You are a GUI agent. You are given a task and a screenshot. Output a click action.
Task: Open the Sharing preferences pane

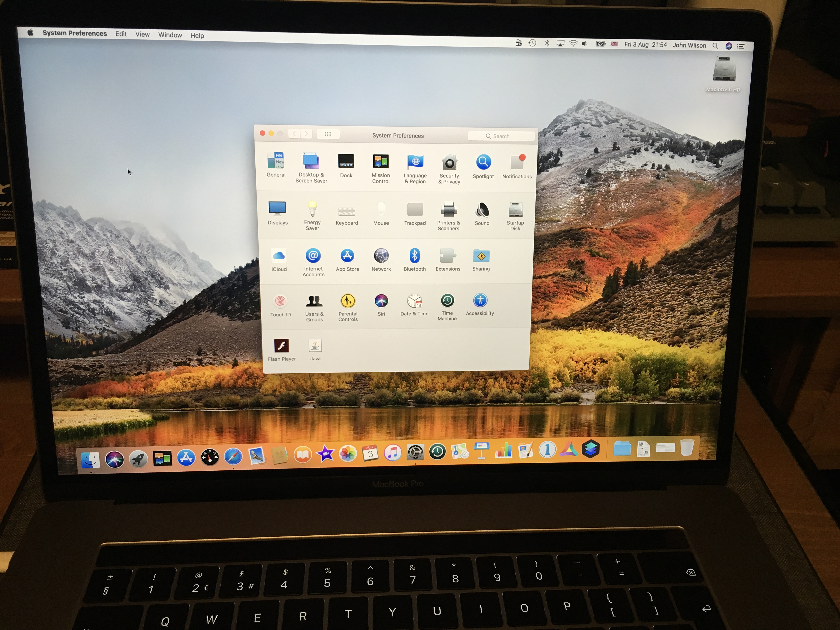point(481,260)
